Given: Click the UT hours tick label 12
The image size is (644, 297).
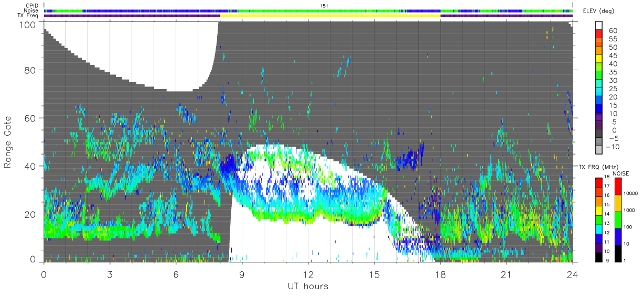Looking at the screenshot, I should pos(308,274).
